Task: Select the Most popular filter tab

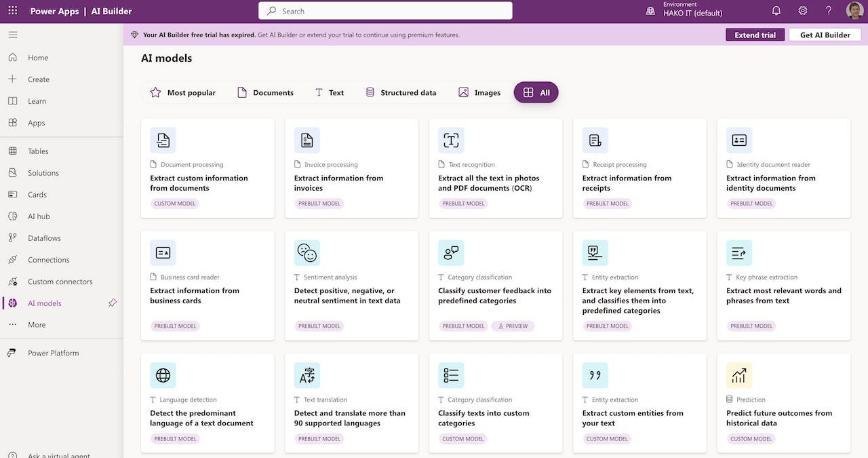Action: click(x=183, y=92)
